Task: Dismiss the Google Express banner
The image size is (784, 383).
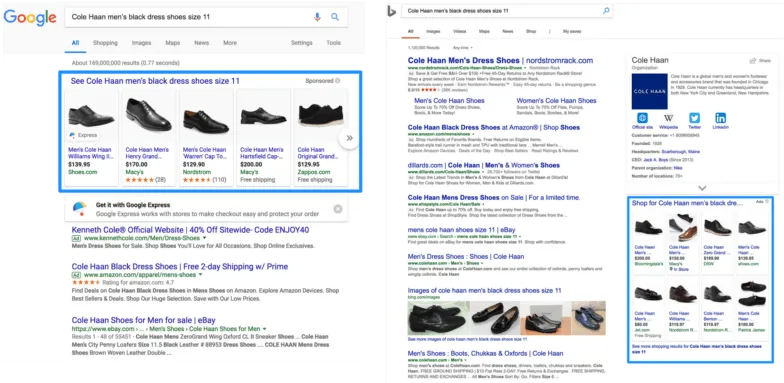Action: point(338,209)
